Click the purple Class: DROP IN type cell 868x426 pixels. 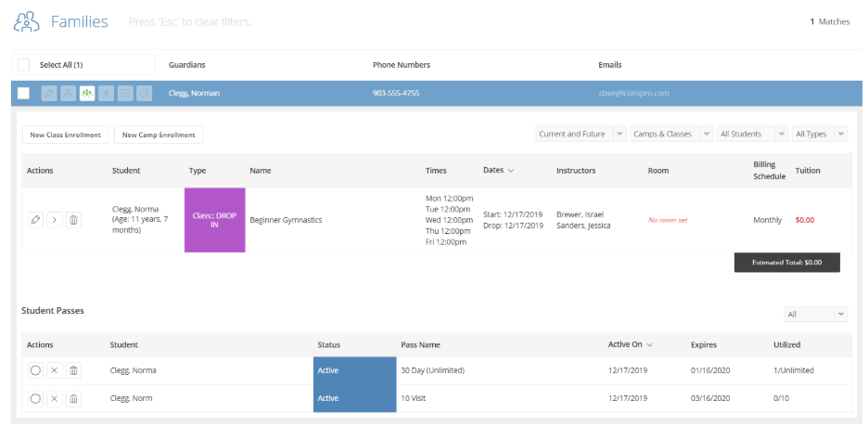click(215, 220)
